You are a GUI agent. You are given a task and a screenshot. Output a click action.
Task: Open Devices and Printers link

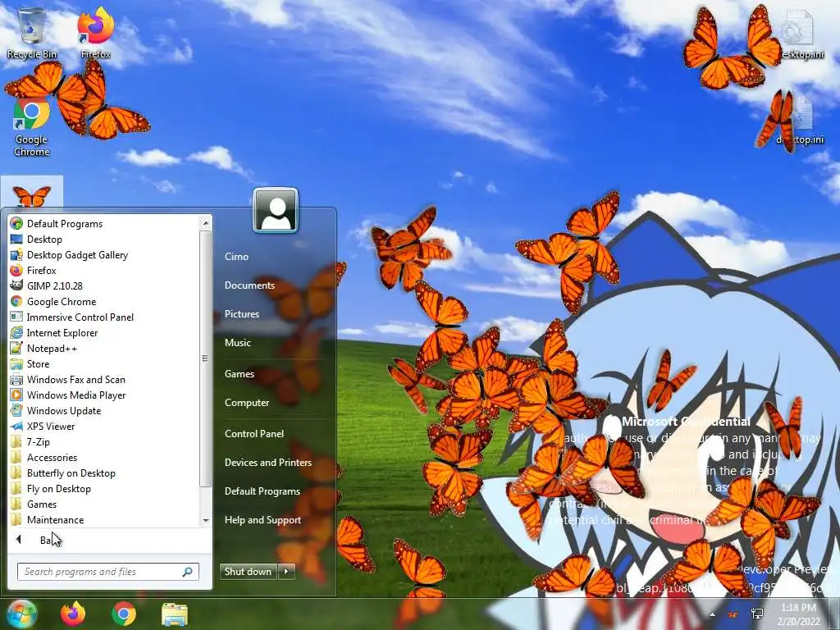click(x=268, y=463)
